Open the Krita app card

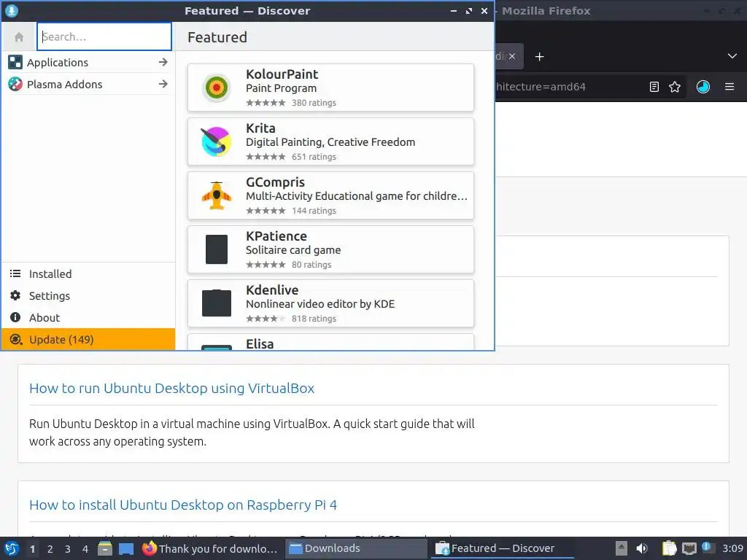tap(330, 141)
